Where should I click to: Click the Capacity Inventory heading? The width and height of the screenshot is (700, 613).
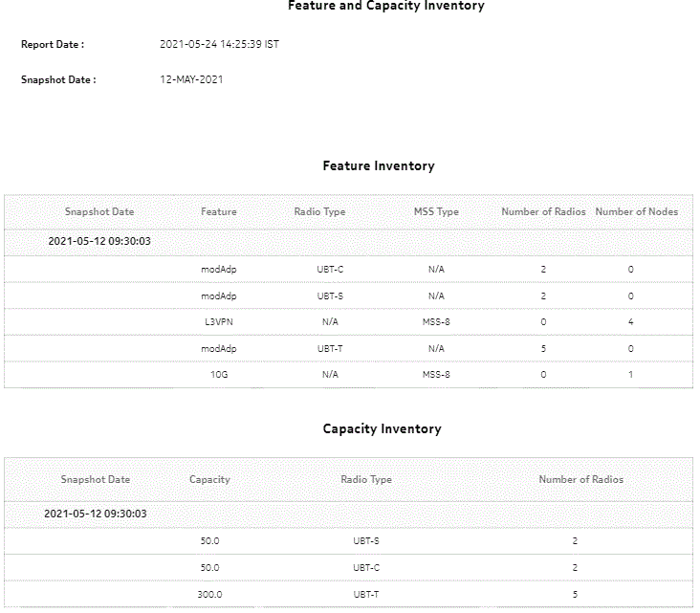pos(383,428)
